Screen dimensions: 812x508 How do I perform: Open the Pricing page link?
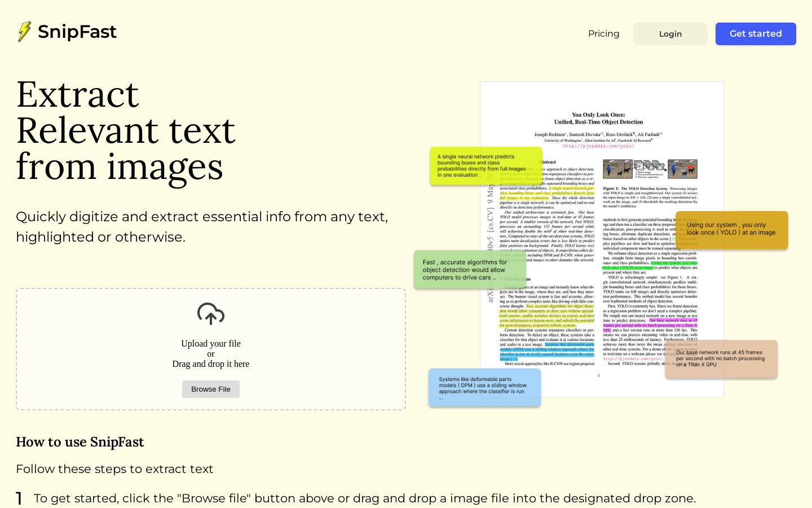tap(603, 34)
